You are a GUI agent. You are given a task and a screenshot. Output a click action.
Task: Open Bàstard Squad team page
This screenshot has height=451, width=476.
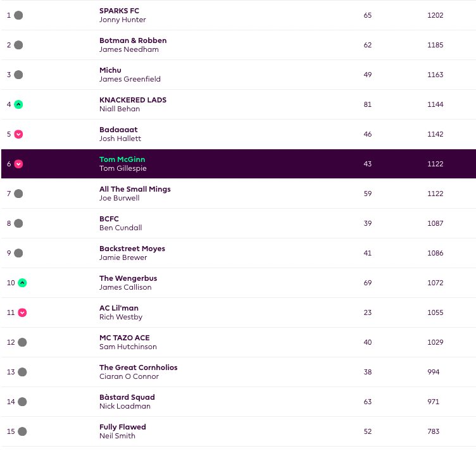pyautogui.click(x=127, y=397)
